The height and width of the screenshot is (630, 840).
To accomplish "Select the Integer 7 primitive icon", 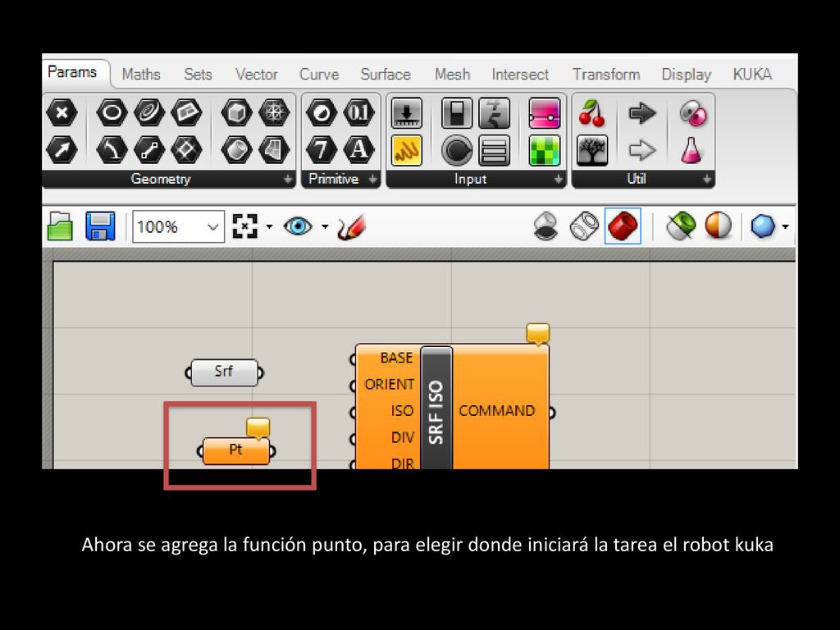I will pyautogui.click(x=322, y=149).
